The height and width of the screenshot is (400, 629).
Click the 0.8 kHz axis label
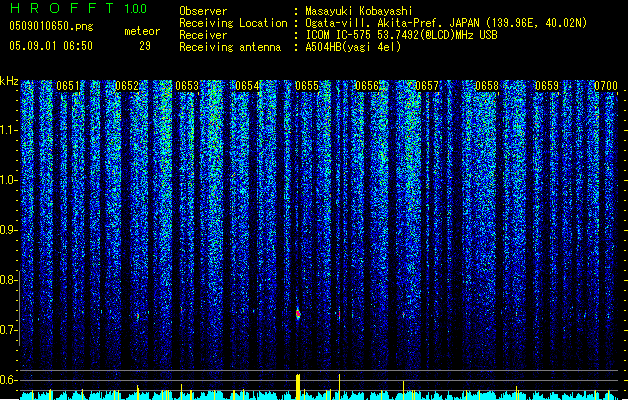coord(8,280)
